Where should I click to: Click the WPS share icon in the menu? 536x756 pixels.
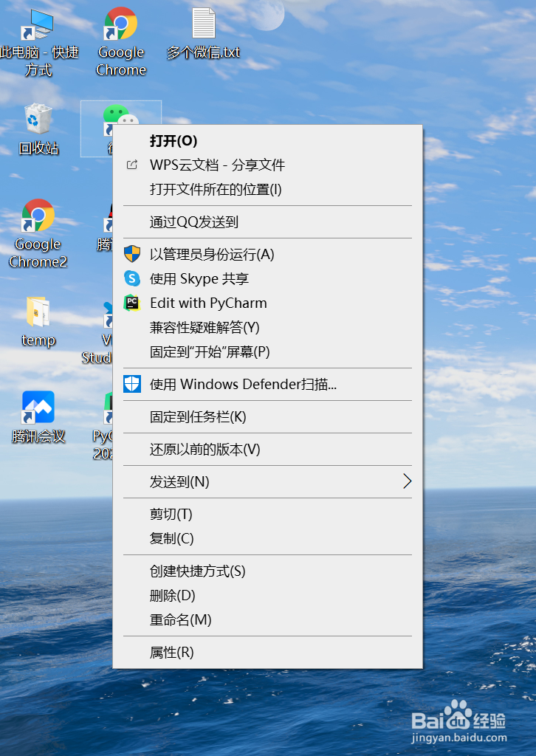click(x=132, y=165)
